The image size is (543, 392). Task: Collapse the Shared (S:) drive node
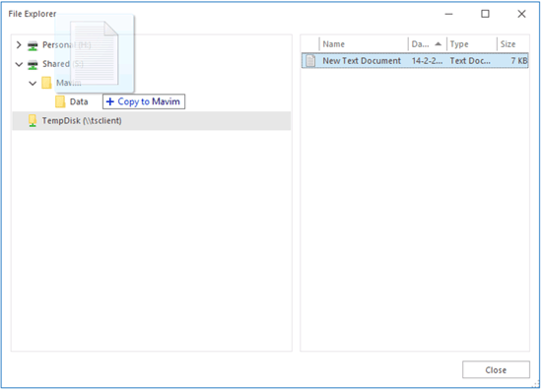tap(19, 64)
